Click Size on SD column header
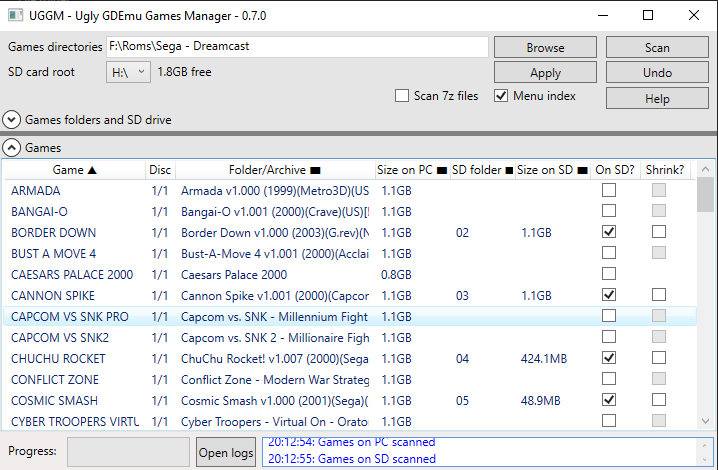Screen dimensions: 718x470 [552, 170]
